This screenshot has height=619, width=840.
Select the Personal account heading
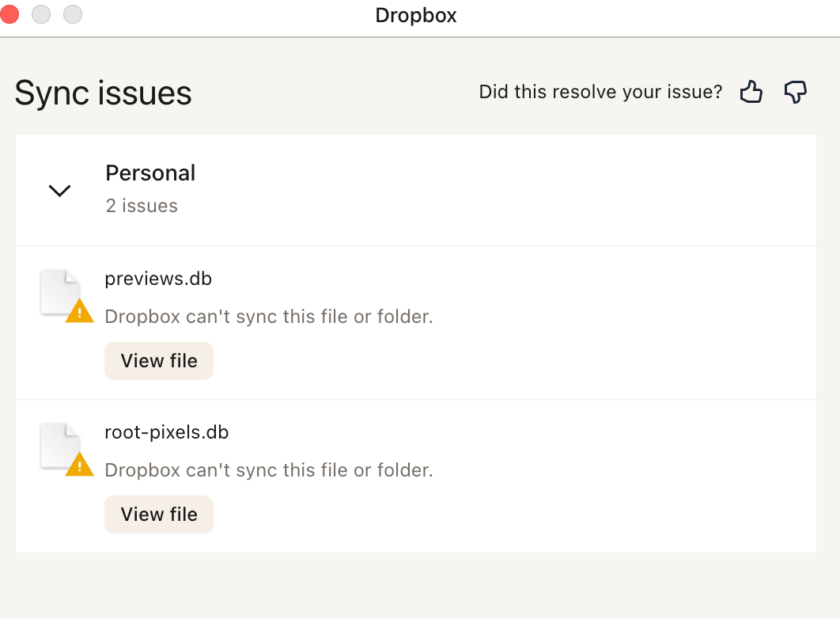(150, 173)
